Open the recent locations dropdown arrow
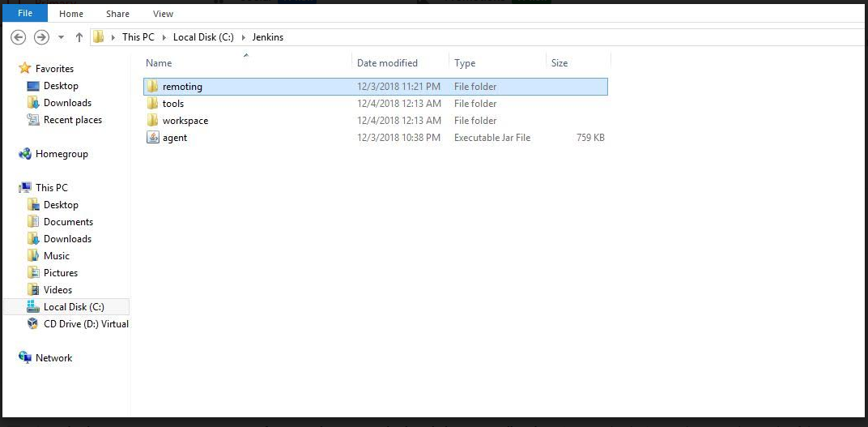868x427 pixels. [x=61, y=37]
